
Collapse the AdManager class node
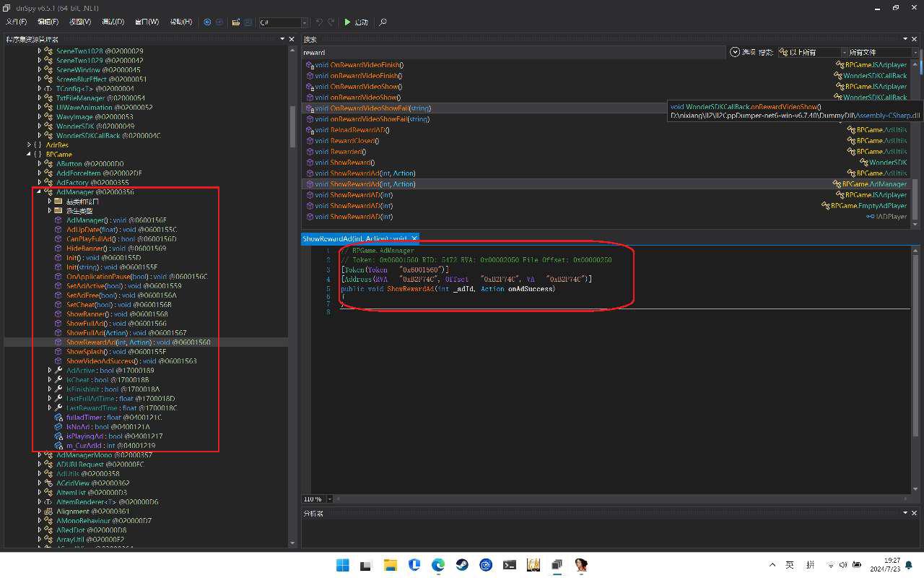[x=40, y=192]
